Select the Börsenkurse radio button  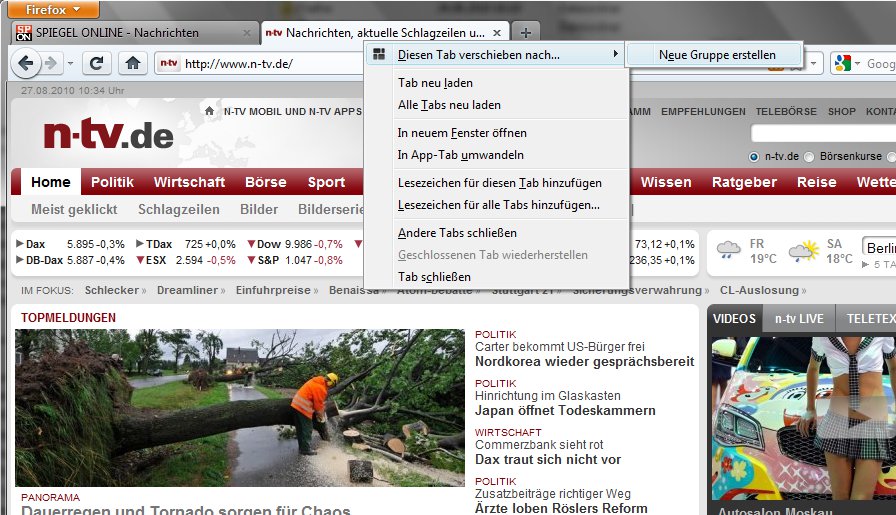[x=811, y=157]
